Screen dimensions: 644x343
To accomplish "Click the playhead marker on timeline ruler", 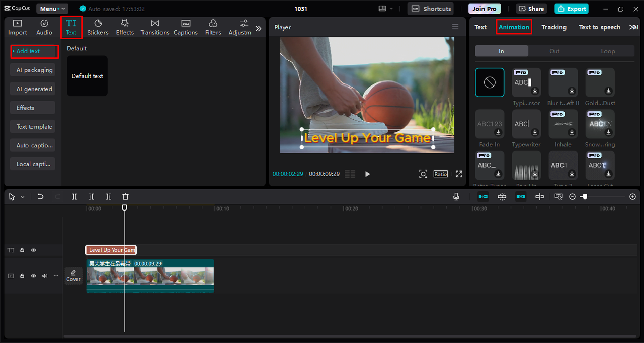I will (x=125, y=207).
